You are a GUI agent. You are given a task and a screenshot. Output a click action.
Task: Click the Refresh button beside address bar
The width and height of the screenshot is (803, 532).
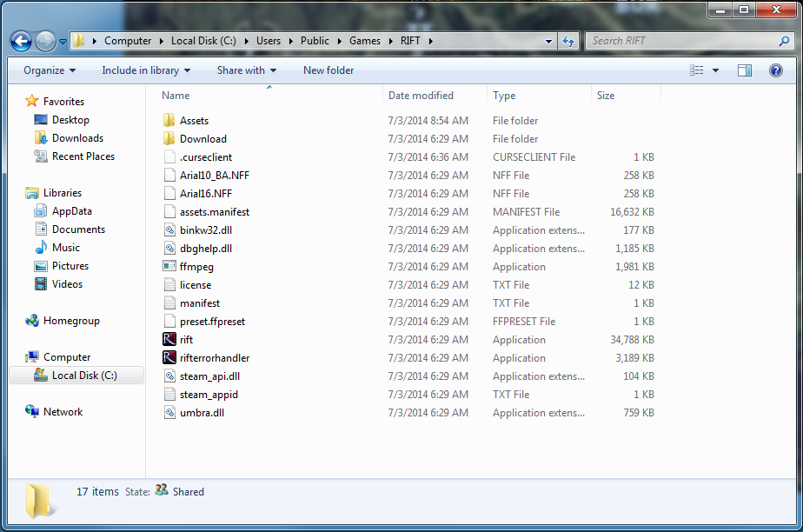point(568,41)
